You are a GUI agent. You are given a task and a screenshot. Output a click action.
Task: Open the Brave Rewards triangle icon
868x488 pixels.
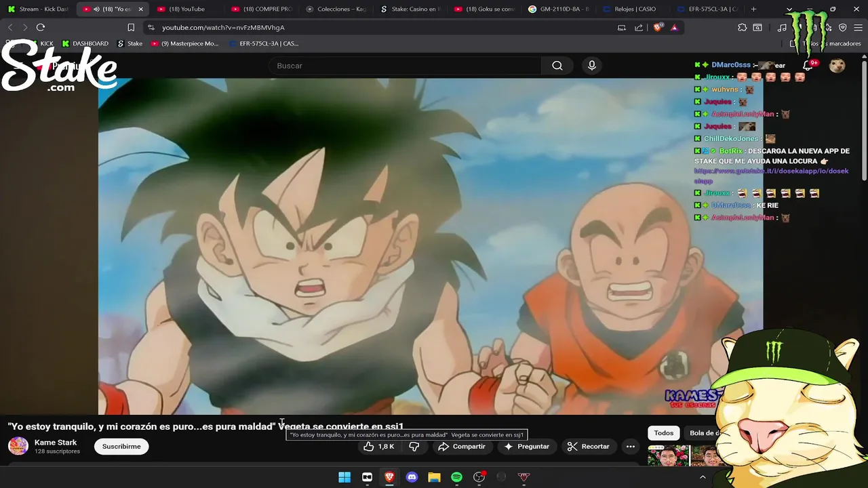click(674, 27)
